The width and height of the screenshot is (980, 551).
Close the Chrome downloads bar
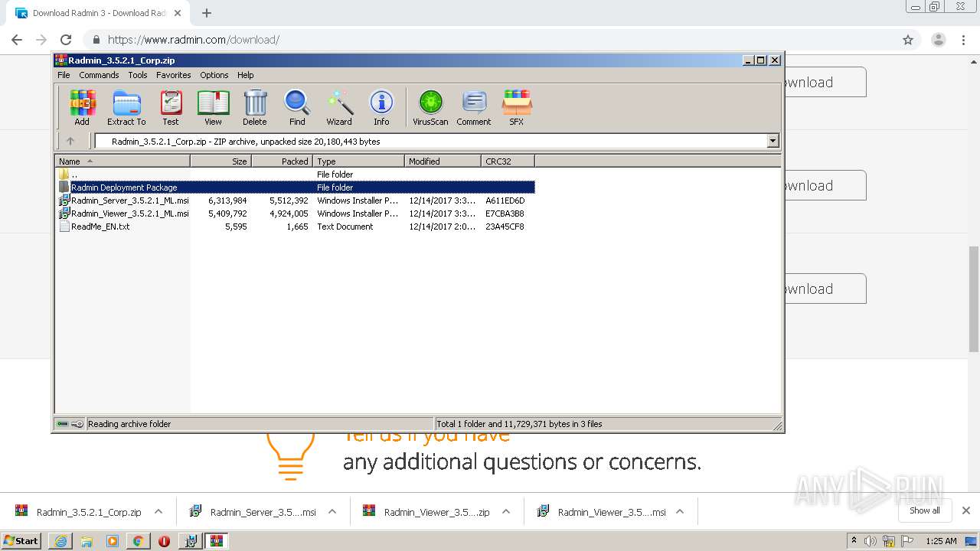tap(966, 510)
